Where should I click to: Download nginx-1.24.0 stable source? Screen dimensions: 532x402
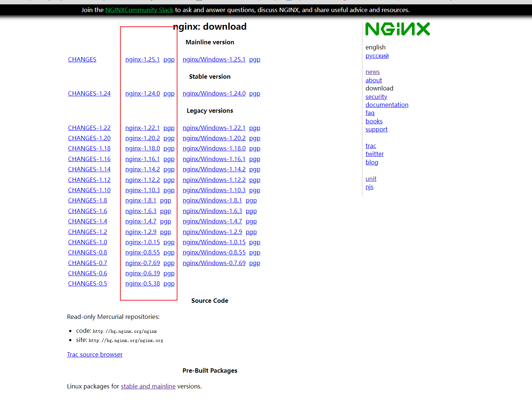(142, 93)
